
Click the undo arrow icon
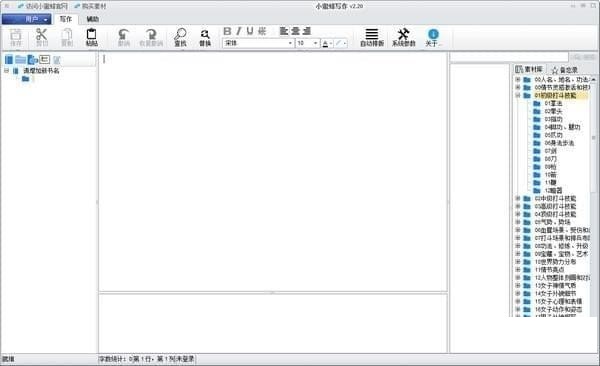click(x=124, y=37)
